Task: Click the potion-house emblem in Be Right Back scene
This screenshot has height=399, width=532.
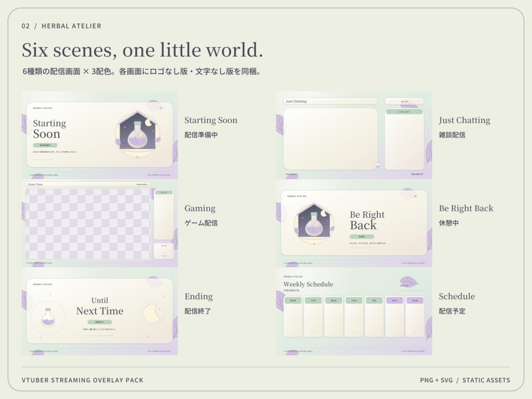Action: 314,224
